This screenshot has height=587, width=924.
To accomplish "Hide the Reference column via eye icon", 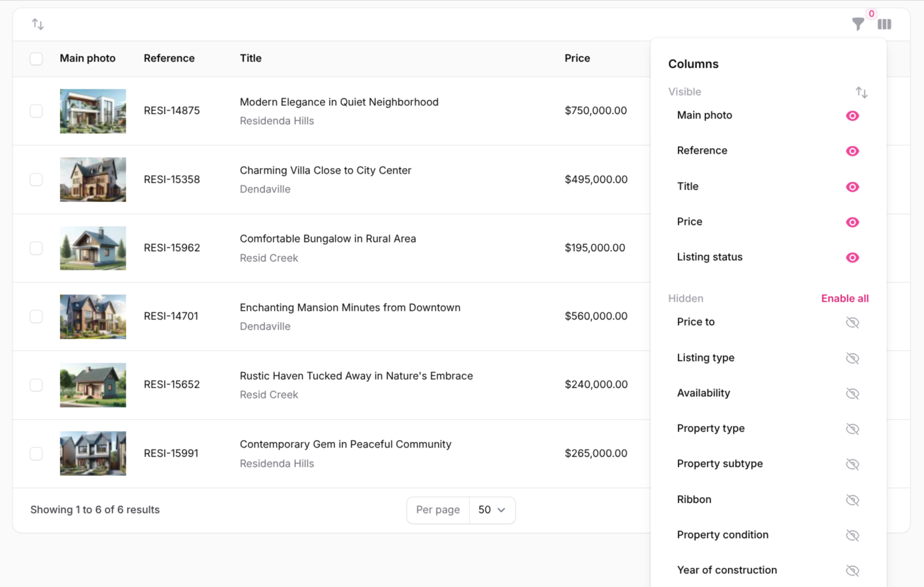I will click(852, 151).
